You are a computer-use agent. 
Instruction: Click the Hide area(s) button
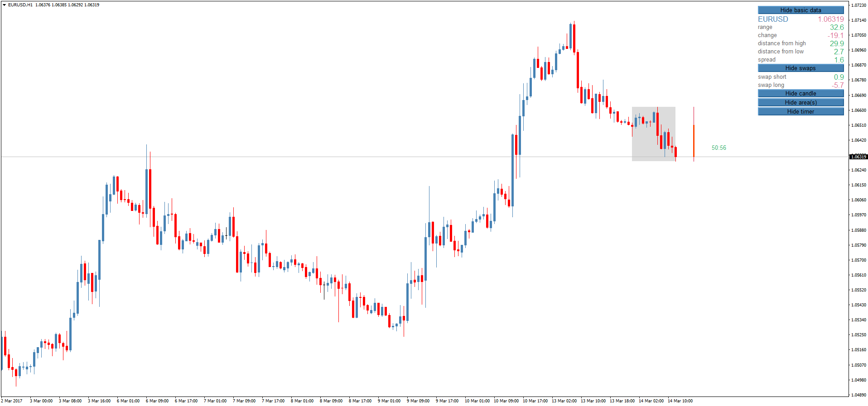(800, 102)
